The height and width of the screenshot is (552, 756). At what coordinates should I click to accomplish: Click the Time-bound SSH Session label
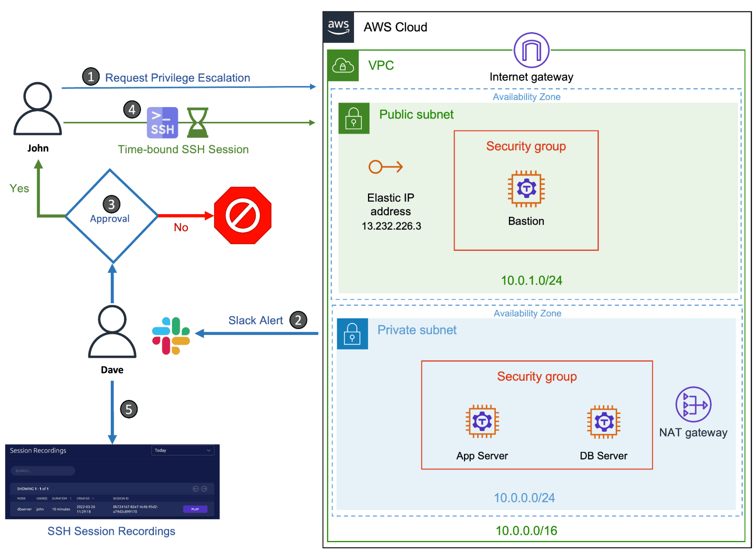pos(183,149)
